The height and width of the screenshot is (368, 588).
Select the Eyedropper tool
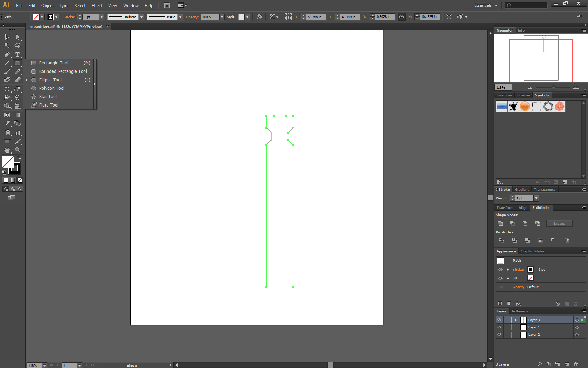pos(7,123)
